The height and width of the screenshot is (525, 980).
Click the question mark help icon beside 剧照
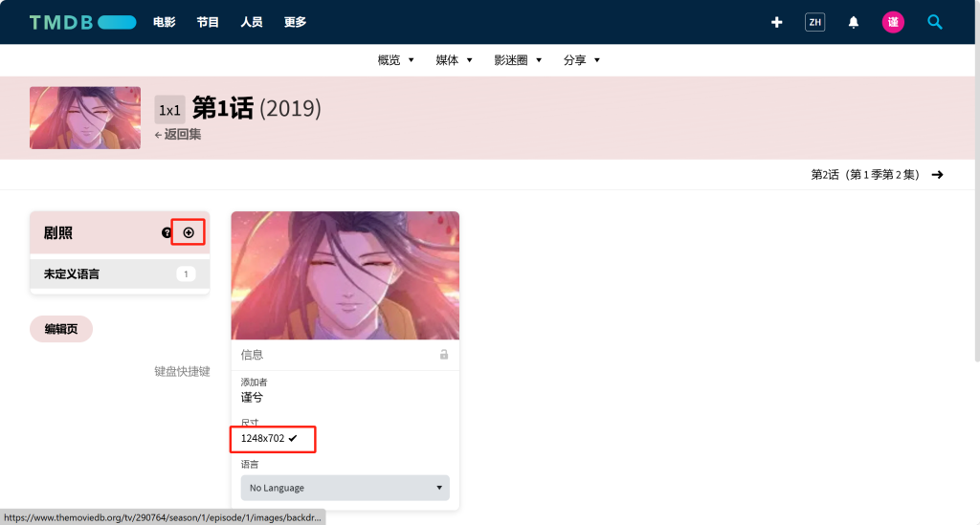(167, 232)
